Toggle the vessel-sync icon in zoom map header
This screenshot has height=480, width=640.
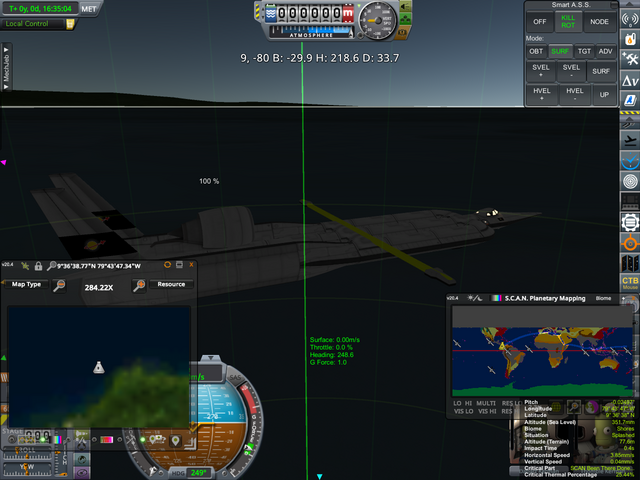25,266
